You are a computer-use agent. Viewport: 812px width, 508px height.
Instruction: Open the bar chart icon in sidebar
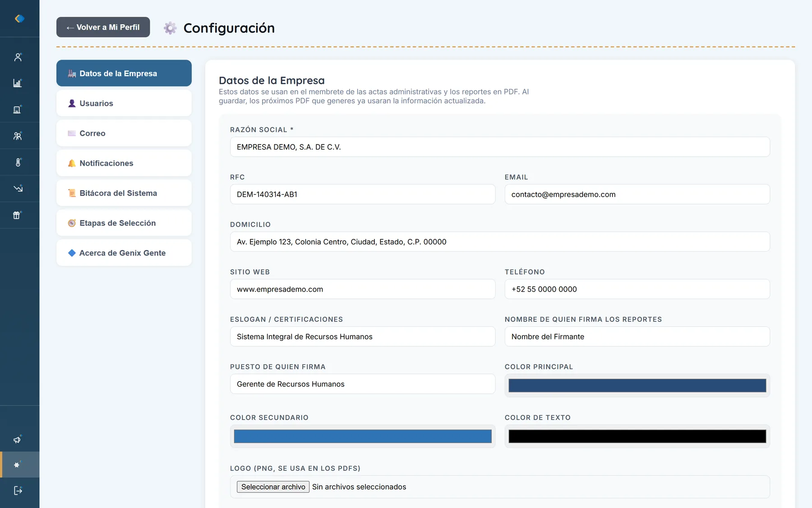click(x=18, y=83)
